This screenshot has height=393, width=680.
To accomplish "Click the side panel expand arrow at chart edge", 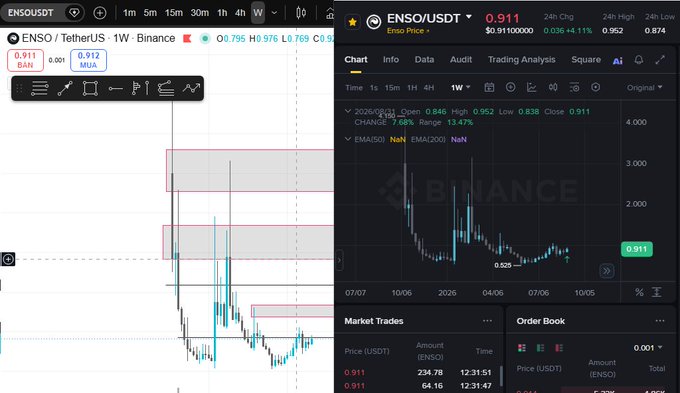I will [x=339, y=260].
